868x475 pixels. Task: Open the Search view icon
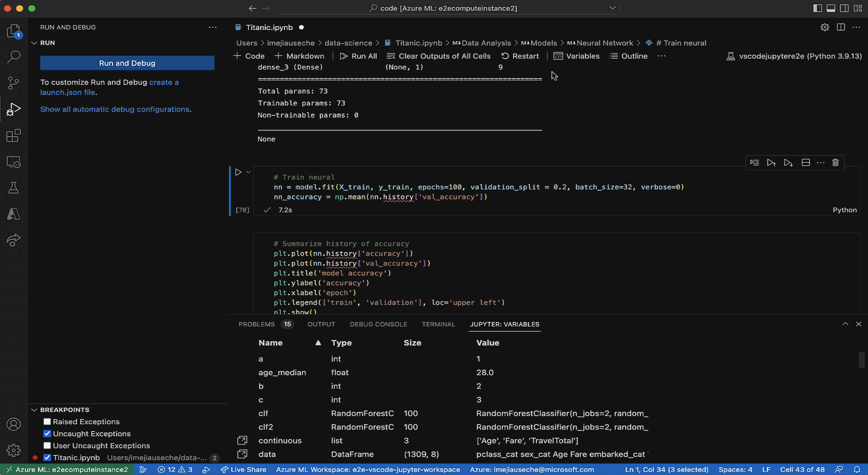14,57
